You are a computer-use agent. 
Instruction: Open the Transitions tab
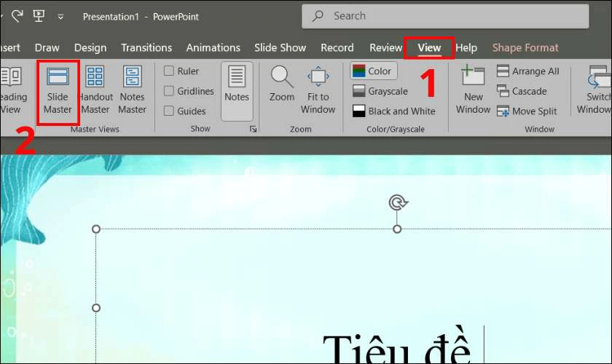146,47
